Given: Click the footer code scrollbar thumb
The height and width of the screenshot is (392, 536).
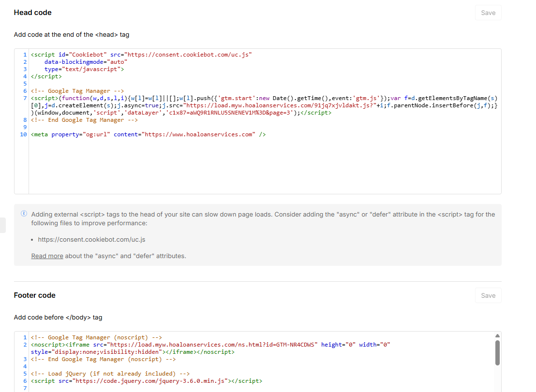Looking at the screenshot, I should tap(497, 353).
